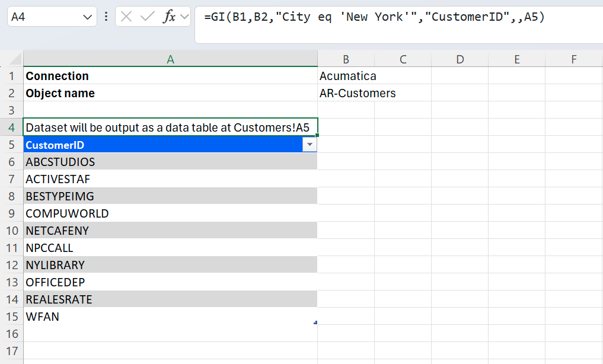
Task: Expand the formula bar chevron next to fx
Action: (184, 17)
